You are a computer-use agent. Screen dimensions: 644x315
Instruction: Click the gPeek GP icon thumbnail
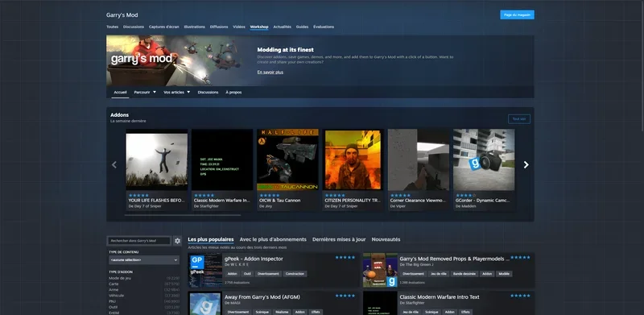[x=205, y=270]
